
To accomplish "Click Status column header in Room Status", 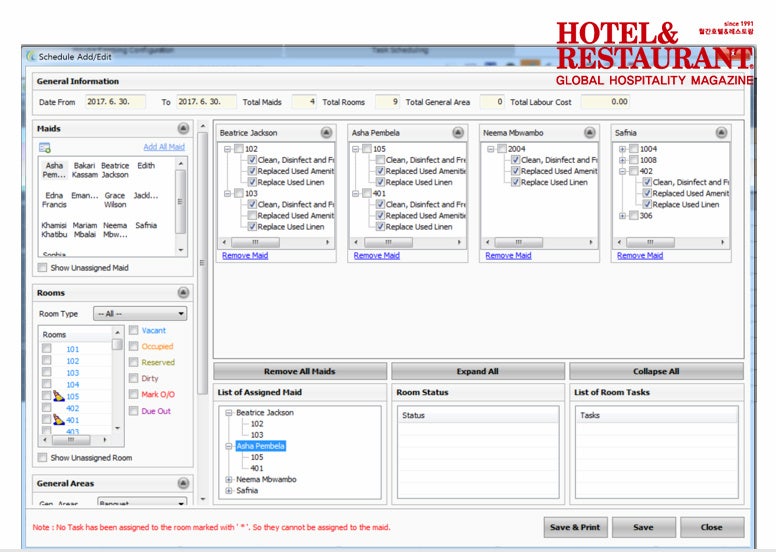I will [478, 415].
